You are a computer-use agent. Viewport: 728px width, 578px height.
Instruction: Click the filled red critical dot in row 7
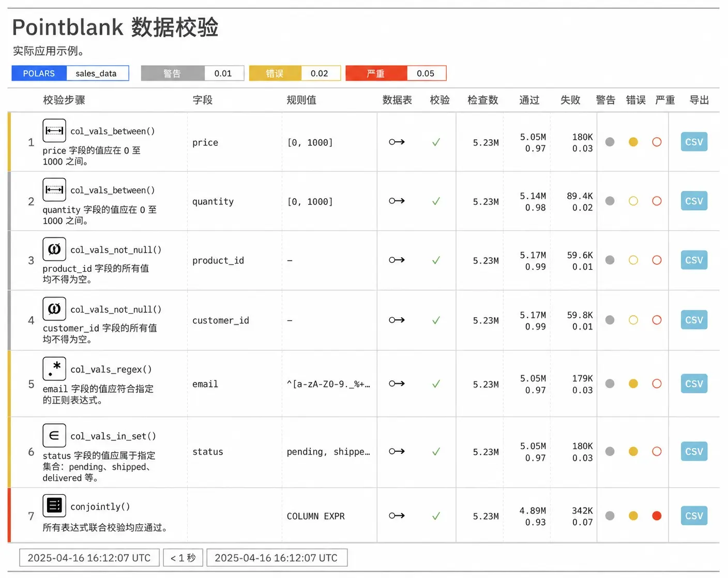657,515
